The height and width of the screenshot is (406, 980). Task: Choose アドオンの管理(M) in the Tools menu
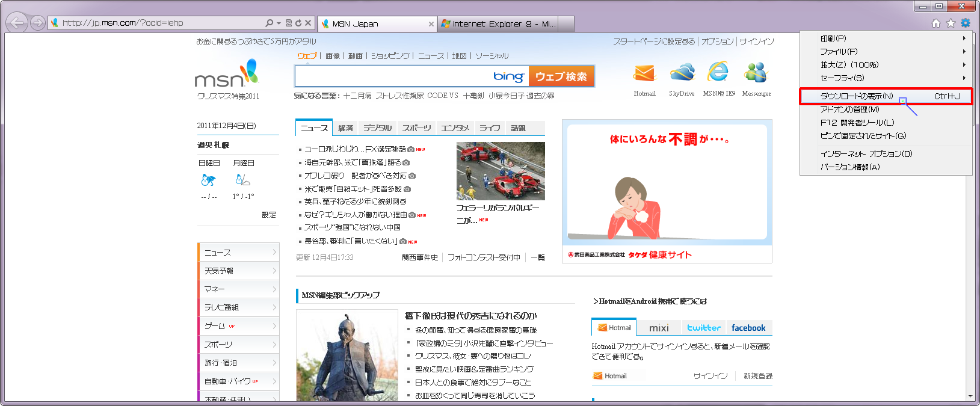(886, 109)
